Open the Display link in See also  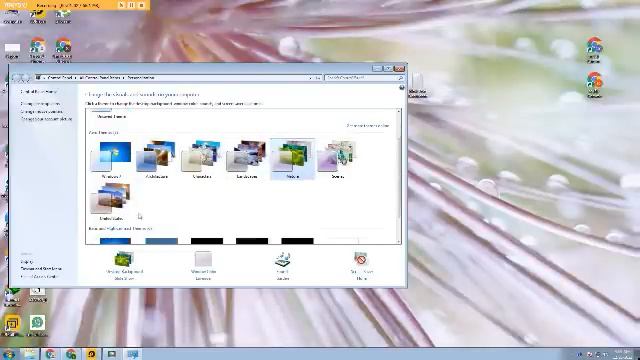(x=27, y=262)
